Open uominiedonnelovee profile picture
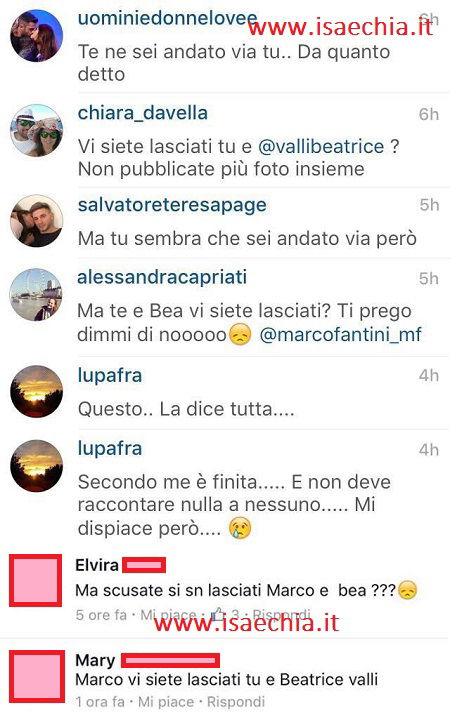This screenshot has height=719, width=450. pos(36,36)
